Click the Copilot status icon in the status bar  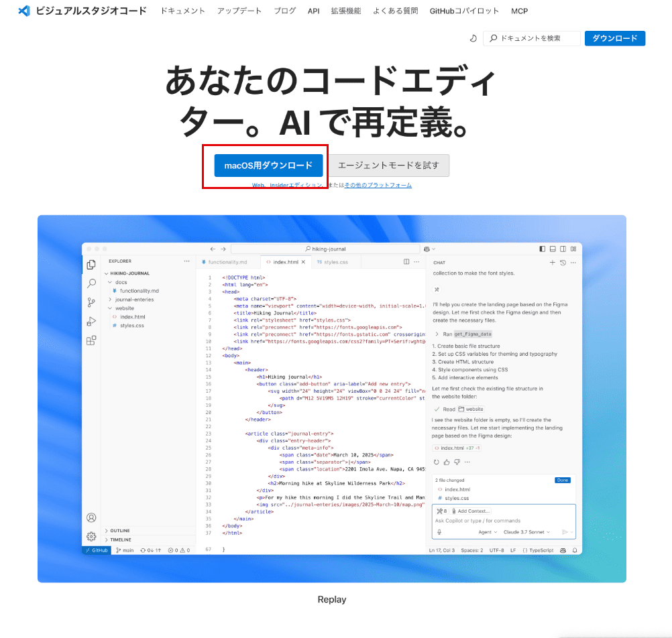563,550
